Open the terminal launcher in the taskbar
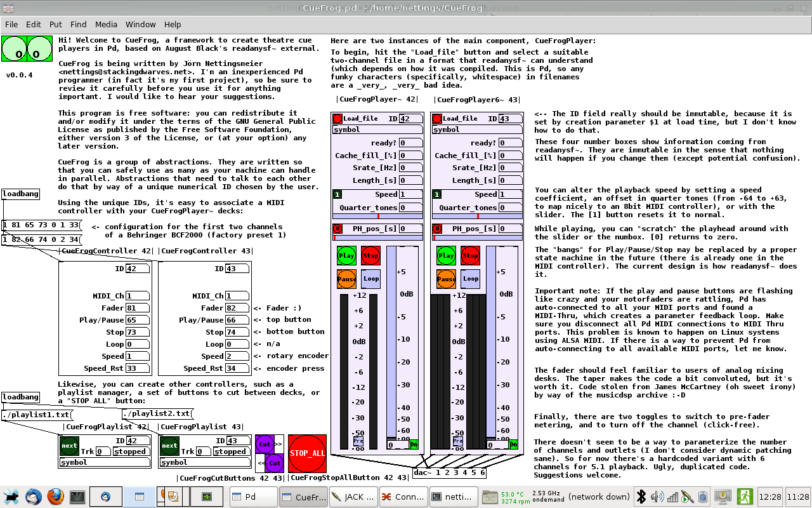The height and width of the screenshot is (508, 812). (77, 497)
